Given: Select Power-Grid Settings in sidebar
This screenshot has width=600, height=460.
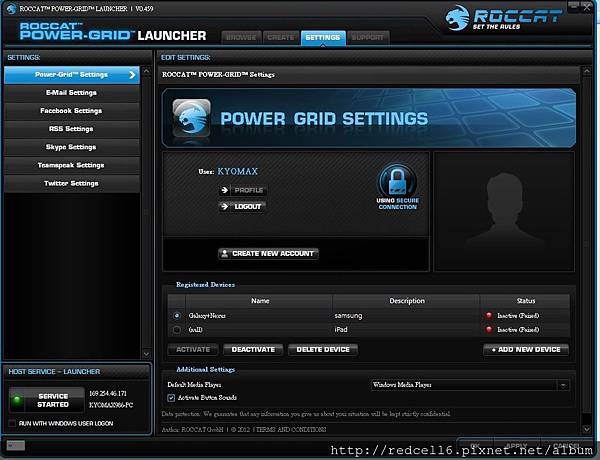Looking at the screenshot, I should coord(72,75).
